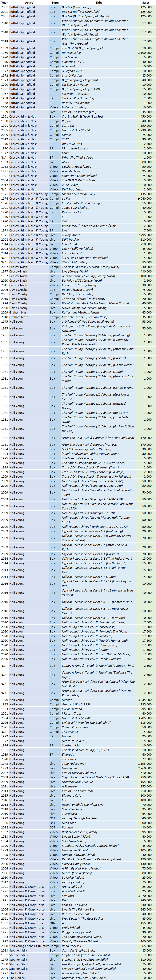
Task: Click the title 'Daylight Again [video]'
Action: (77, 167)
